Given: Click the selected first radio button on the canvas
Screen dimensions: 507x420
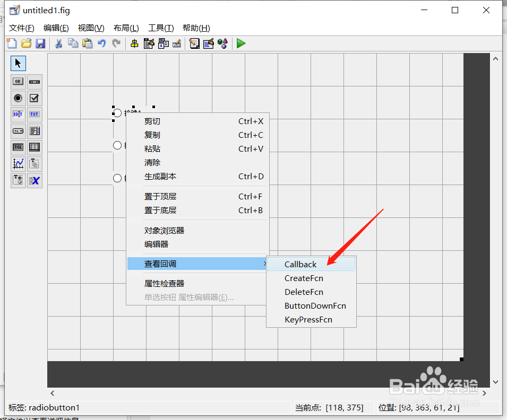Looking at the screenshot, I should pos(117,113).
